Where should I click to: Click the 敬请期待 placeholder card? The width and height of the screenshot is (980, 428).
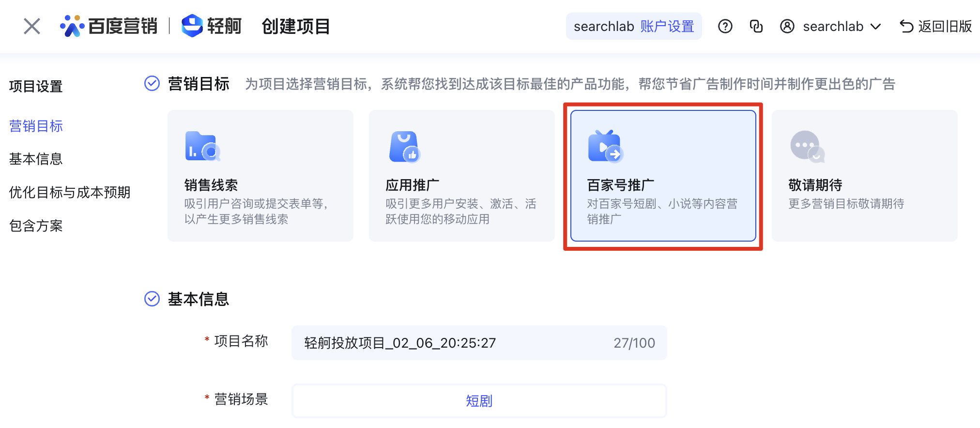tap(865, 176)
